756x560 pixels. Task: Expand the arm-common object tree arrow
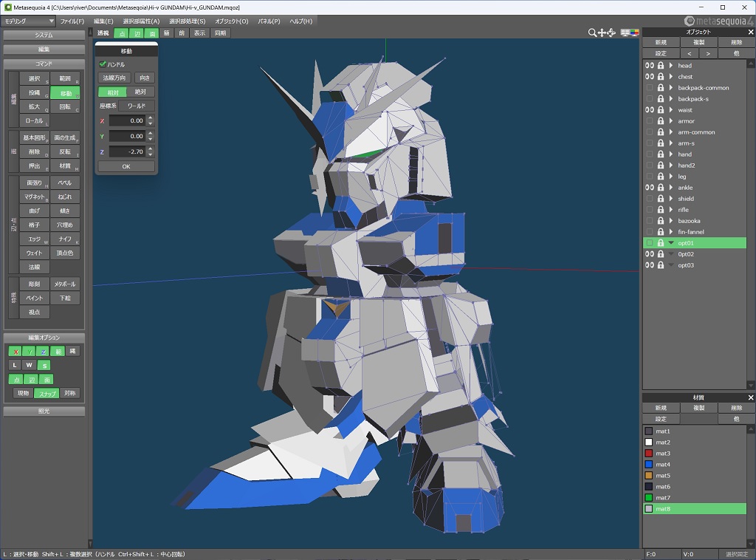coord(671,132)
